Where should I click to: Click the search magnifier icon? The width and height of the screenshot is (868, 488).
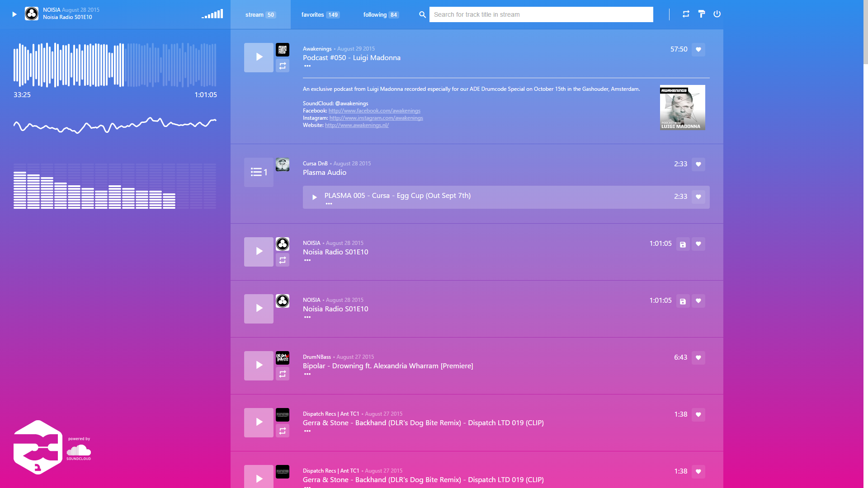point(422,14)
